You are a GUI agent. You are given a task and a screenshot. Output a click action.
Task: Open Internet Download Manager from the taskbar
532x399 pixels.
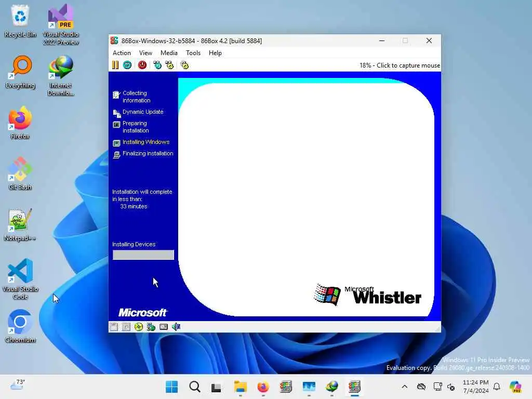point(332,387)
